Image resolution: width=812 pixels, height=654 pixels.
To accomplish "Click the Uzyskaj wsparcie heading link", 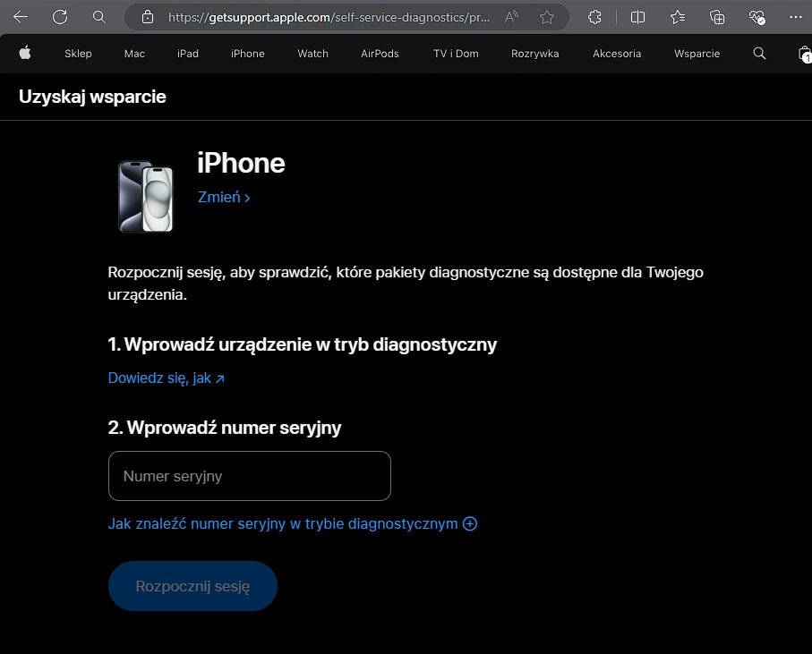I will pyautogui.click(x=92, y=97).
